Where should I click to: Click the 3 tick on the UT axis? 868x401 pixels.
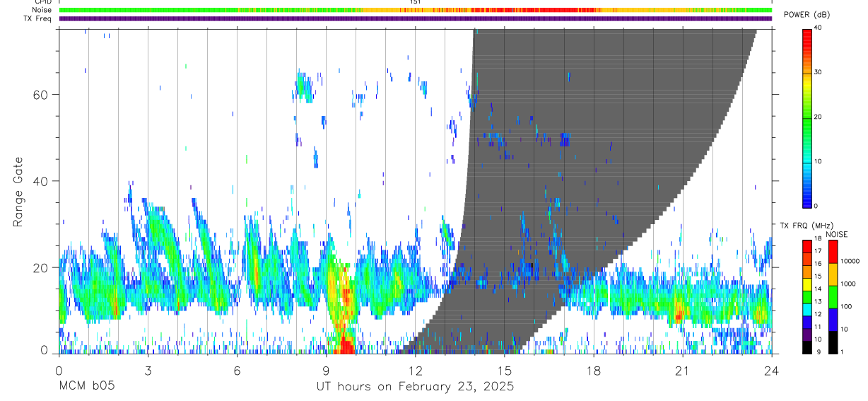148,370
